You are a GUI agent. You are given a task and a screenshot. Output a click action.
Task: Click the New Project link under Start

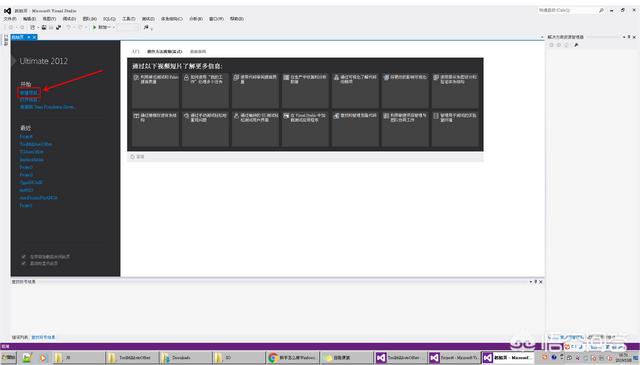(29, 93)
